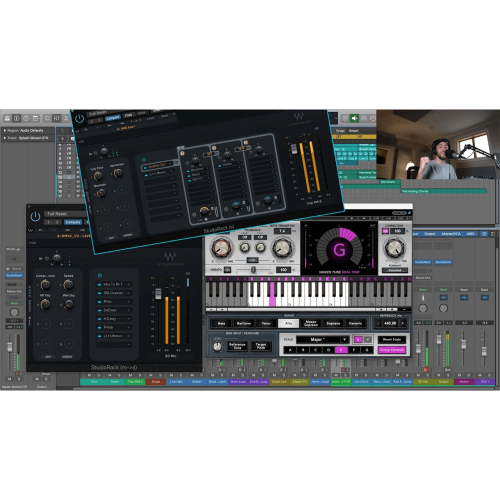This screenshot has width=500, height=500.
Task: Click the pink Group Octaves button
Action: pos(392,350)
